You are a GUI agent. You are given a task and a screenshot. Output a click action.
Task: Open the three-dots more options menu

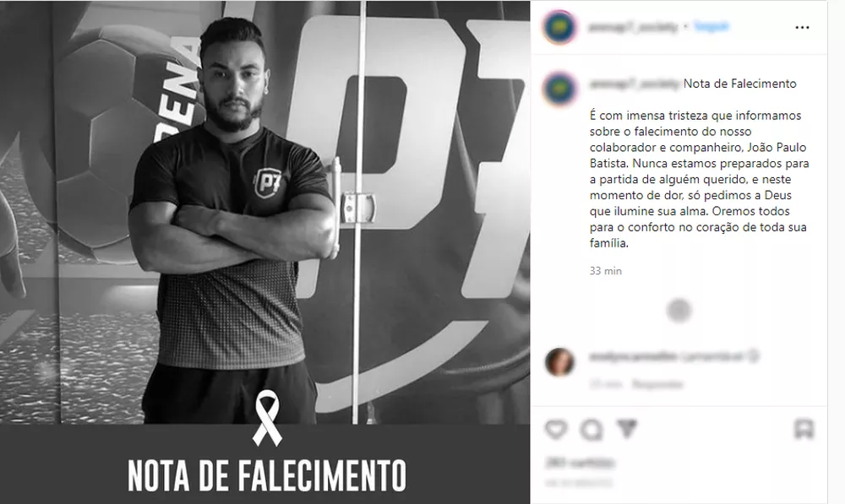[802, 28]
